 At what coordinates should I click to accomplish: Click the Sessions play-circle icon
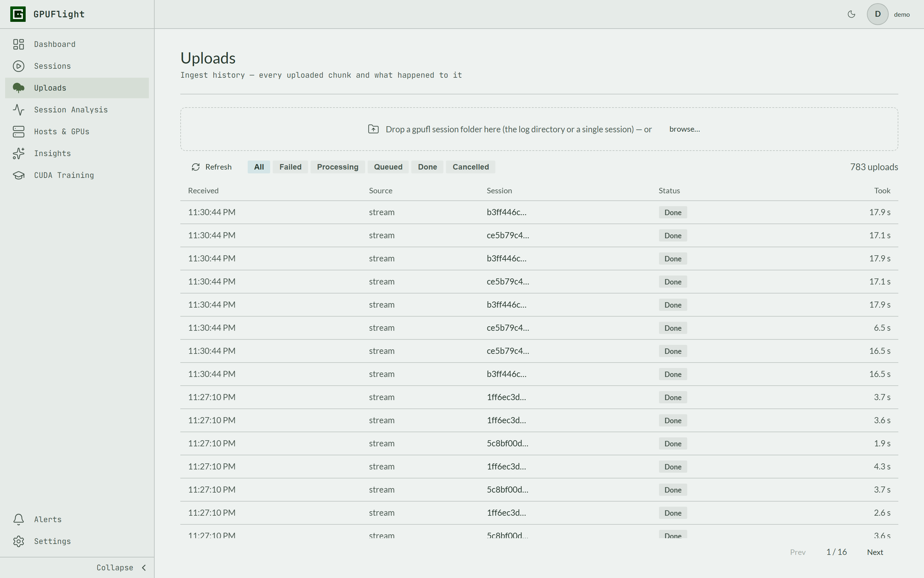[18, 66]
